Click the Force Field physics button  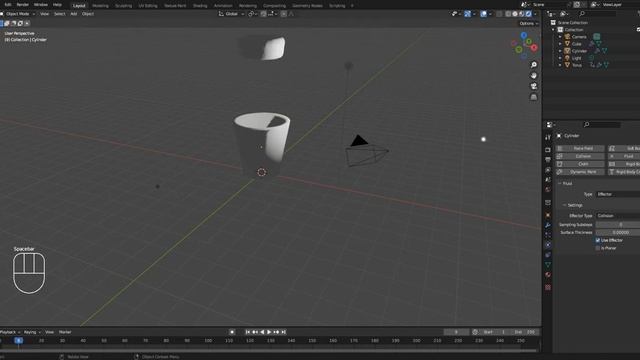point(580,148)
